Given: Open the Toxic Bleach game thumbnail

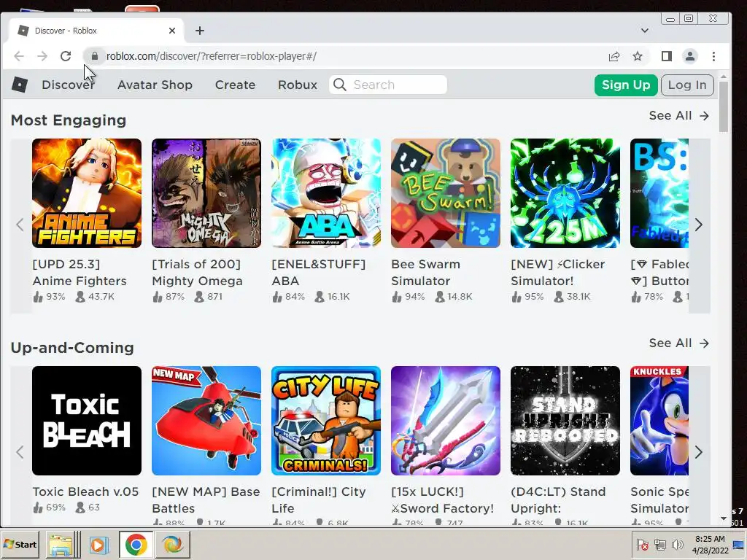Looking at the screenshot, I should (x=87, y=421).
